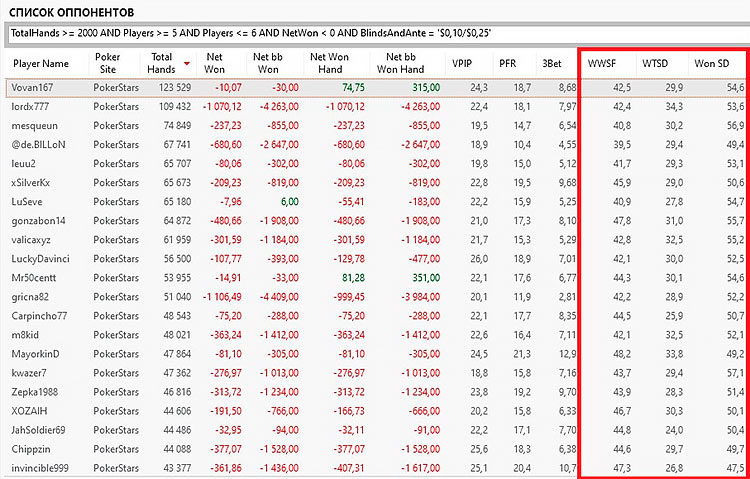Sort by Player Name column header
The width and height of the screenshot is (750, 479).
(41, 64)
